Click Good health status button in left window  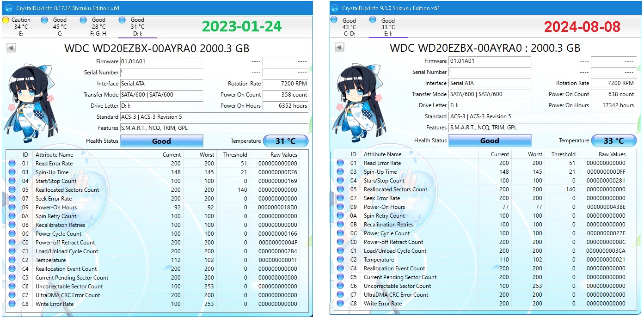pos(162,141)
